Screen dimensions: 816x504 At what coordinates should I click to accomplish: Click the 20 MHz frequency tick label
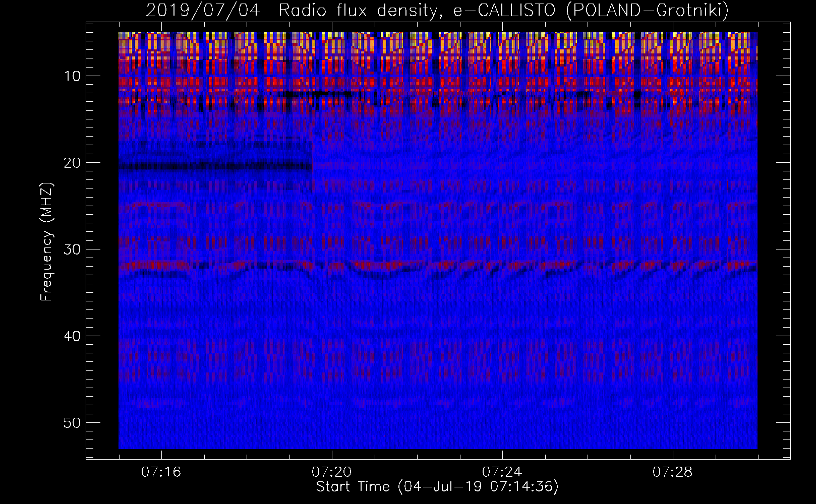tap(73, 163)
